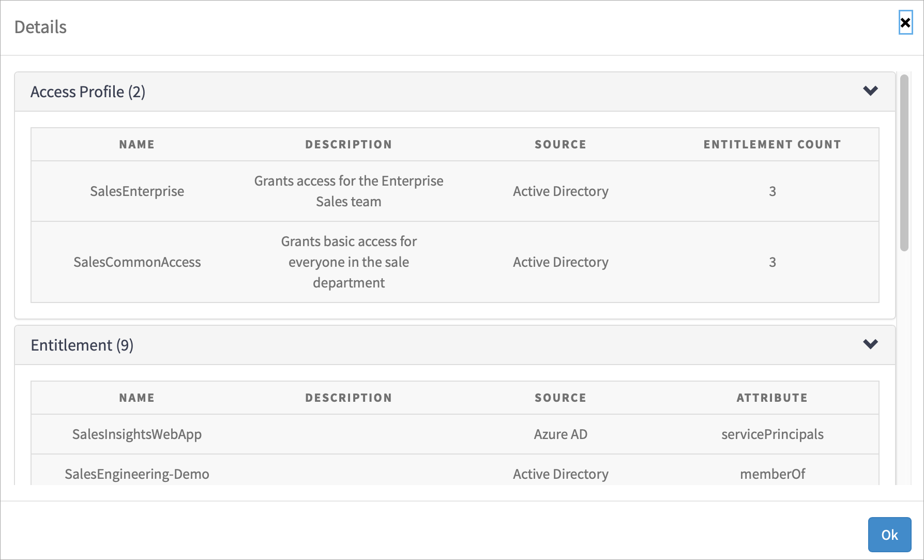This screenshot has height=560, width=924.
Task: Click SOURCE header in Access Profile table
Action: 561,145
